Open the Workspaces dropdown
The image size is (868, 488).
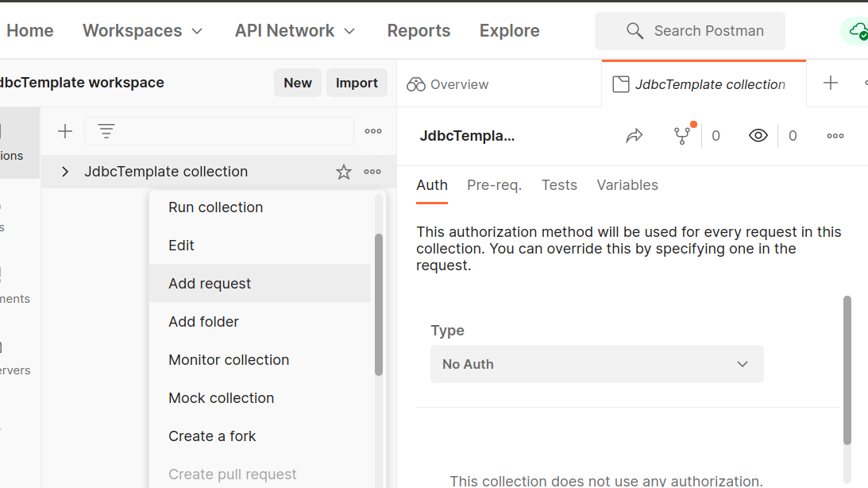pos(143,31)
